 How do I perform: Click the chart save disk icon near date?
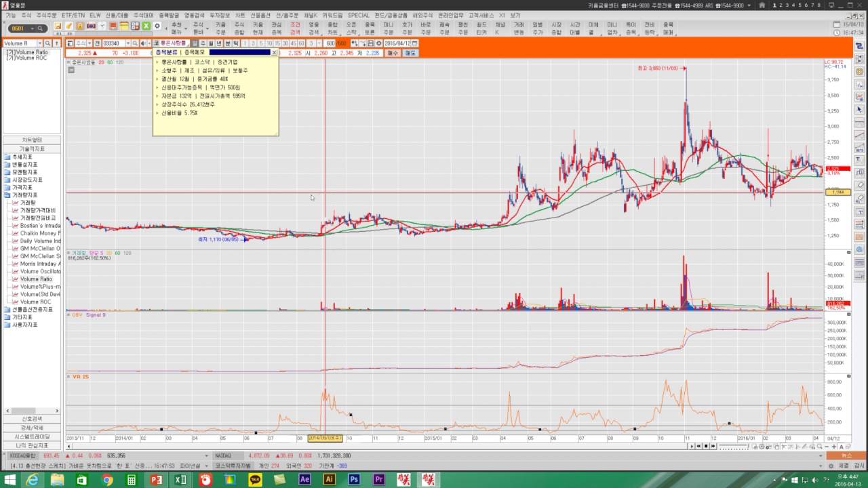[x=370, y=43]
